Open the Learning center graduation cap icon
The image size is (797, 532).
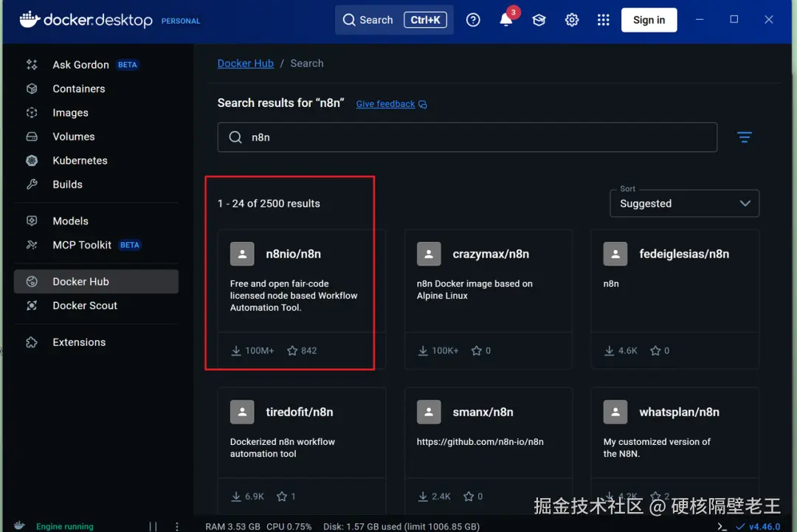pyautogui.click(x=539, y=20)
